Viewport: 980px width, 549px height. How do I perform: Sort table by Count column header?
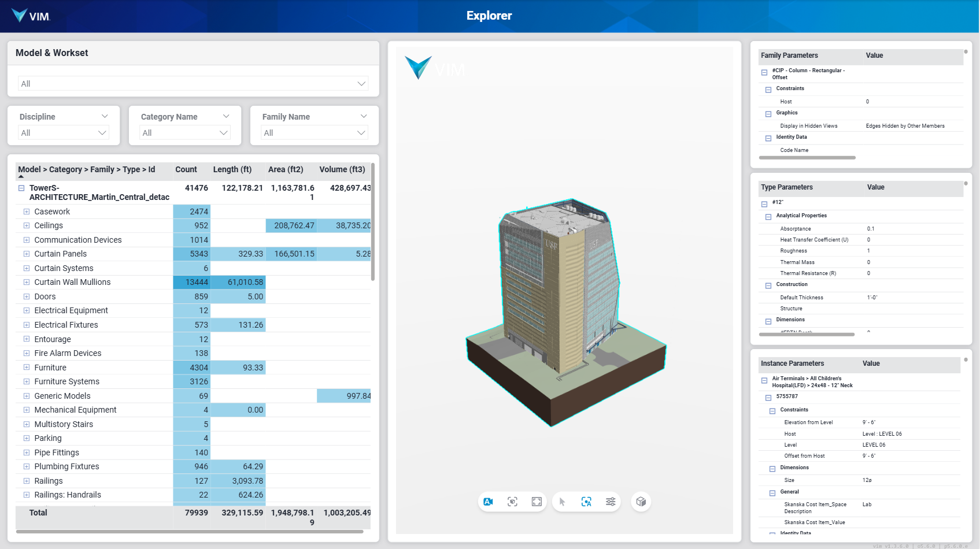point(186,169)
